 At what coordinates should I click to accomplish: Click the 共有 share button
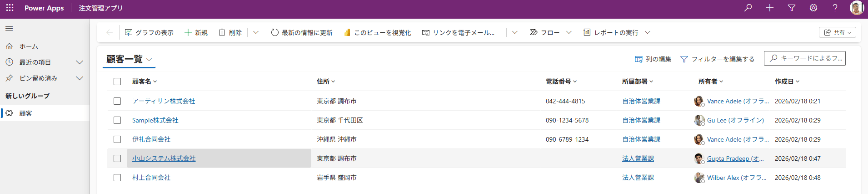pyautogui.click(x=838, y=32)
